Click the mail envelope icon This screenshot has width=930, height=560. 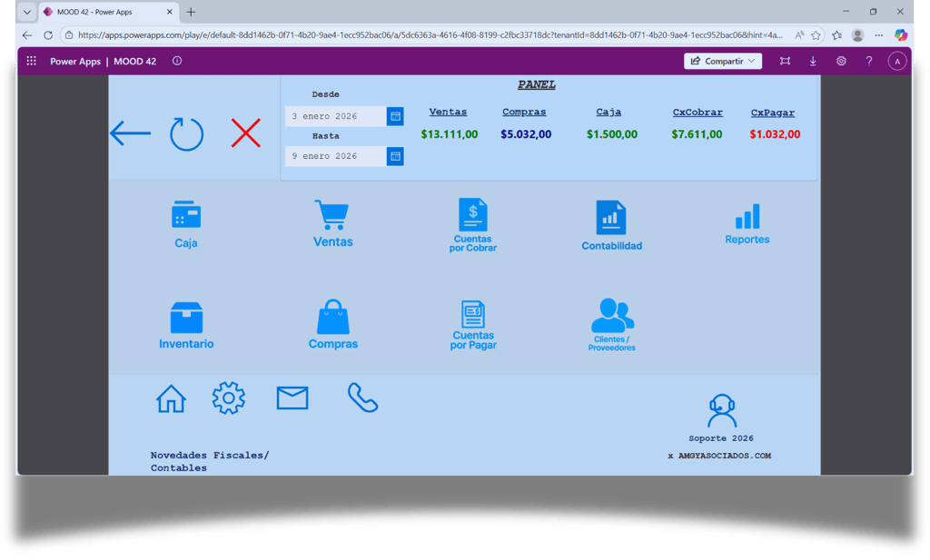292,398
